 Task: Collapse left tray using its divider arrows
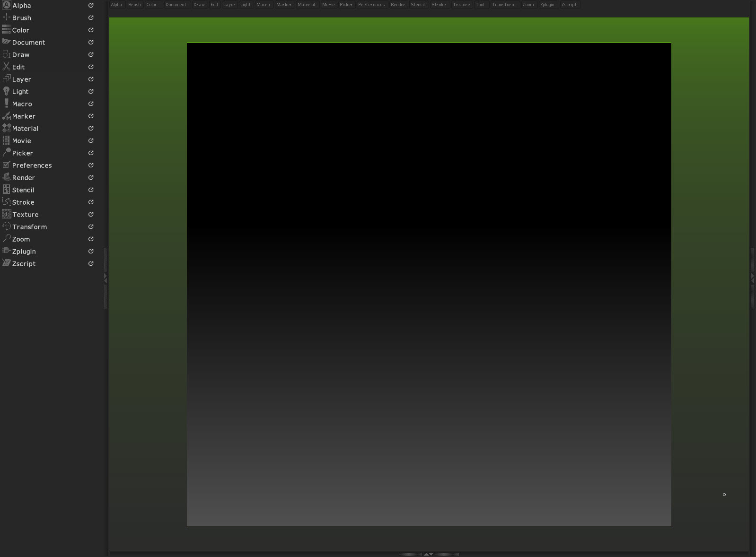pos(105,278)
